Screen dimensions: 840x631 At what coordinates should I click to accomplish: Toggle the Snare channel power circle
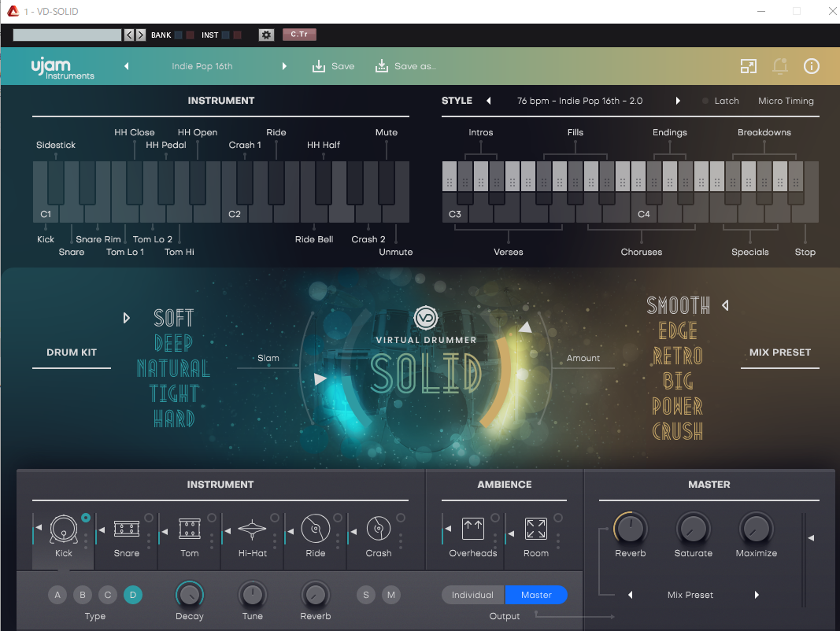coord(149,518)
